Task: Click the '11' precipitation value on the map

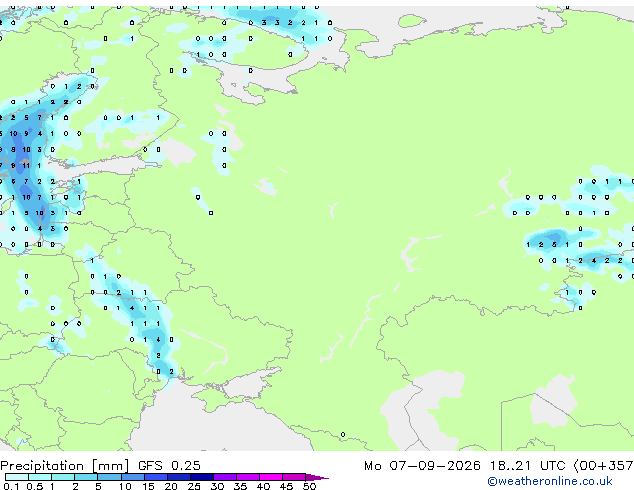Action: tap(26, 165)
